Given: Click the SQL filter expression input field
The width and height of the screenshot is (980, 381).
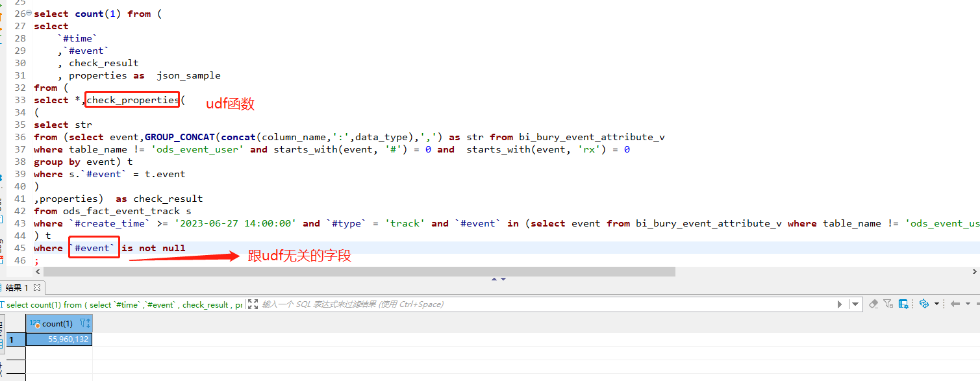Looking at the screenshot, I should point(520,304).
